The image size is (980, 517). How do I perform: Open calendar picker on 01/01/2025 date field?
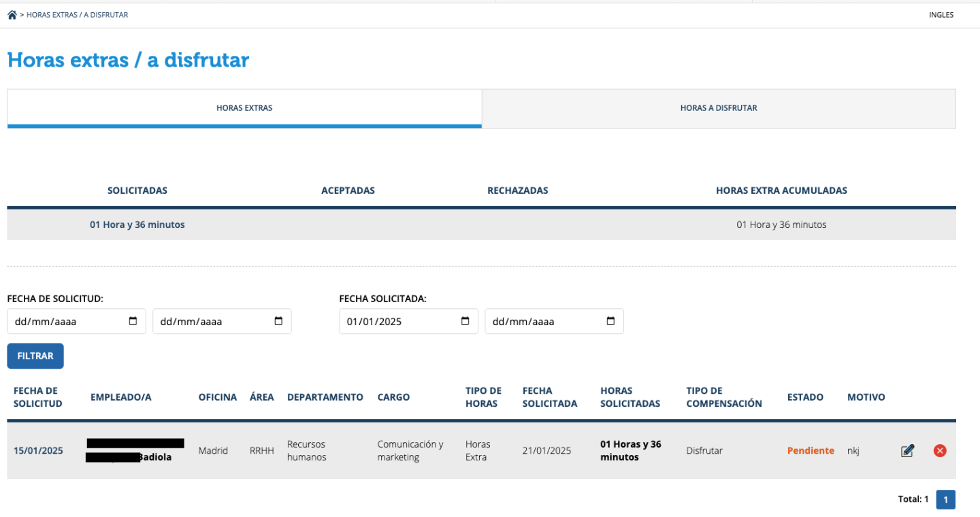[x=465, y=321]
